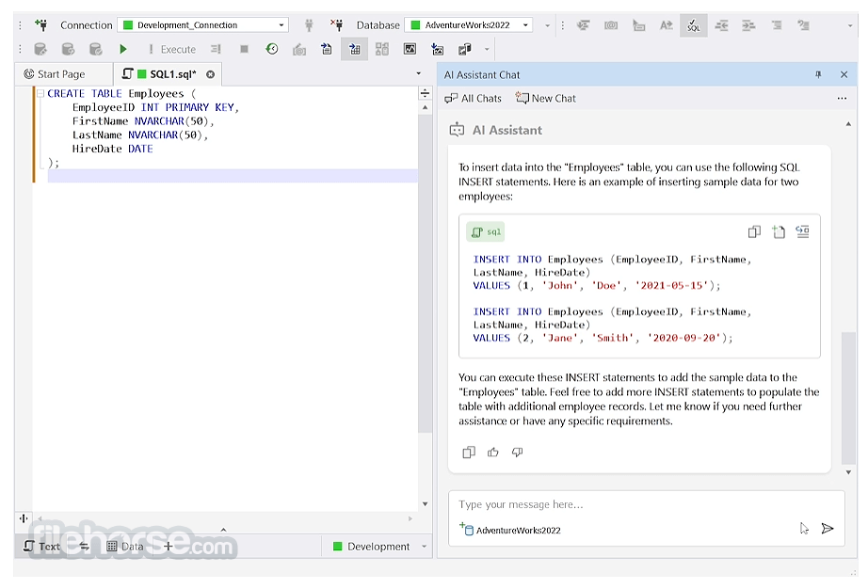Image resolution: width=868 pixels, height=588 pixels.
Task: Switch to the Start Page tab
Action: (x=55, y=74)
